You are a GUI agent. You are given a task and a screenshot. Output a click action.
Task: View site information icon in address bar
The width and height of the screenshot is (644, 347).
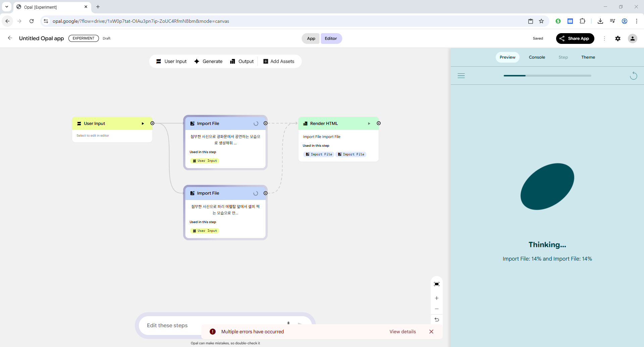click(x=46, y=21)
